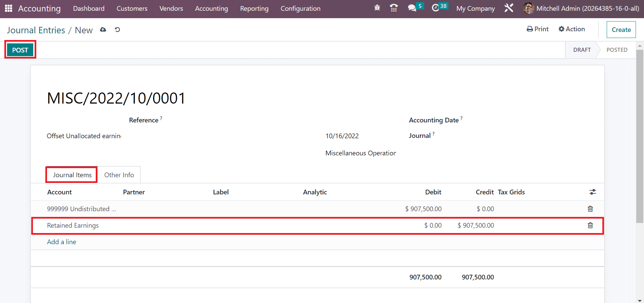Open the apps grid menu icon

click(x=9, y=8)
